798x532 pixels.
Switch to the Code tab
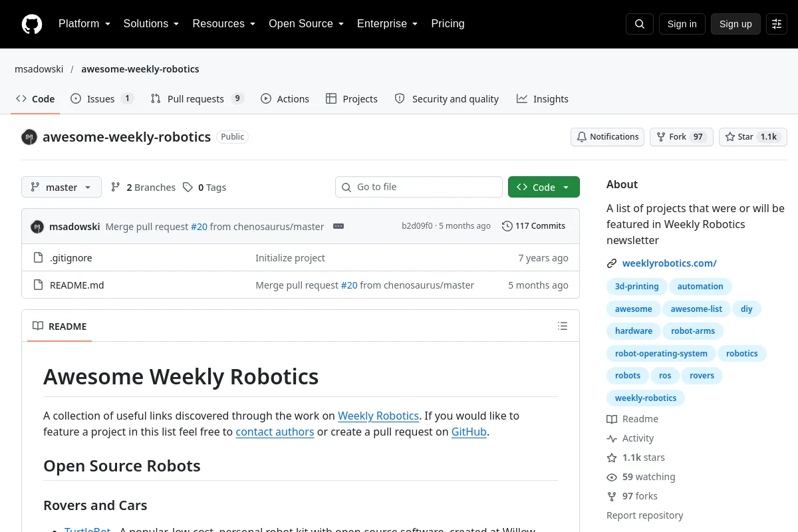pyautogui.click(x=35, y=99)
